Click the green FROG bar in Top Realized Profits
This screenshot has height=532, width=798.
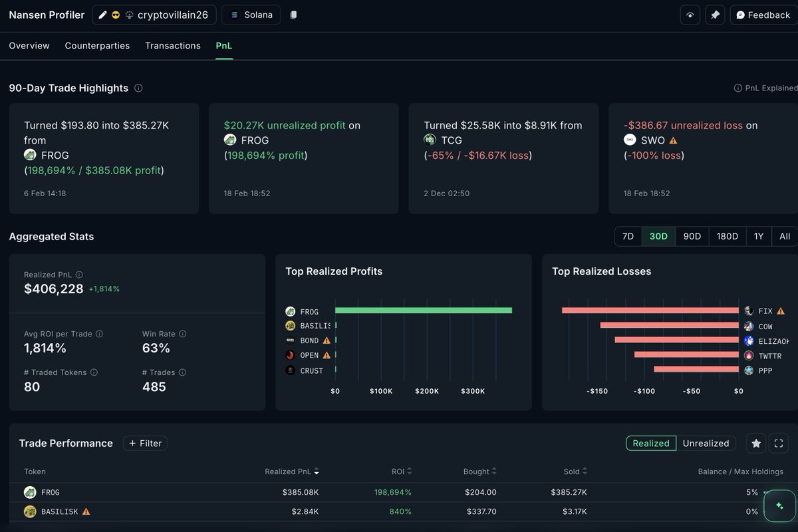tap(423, 311)
